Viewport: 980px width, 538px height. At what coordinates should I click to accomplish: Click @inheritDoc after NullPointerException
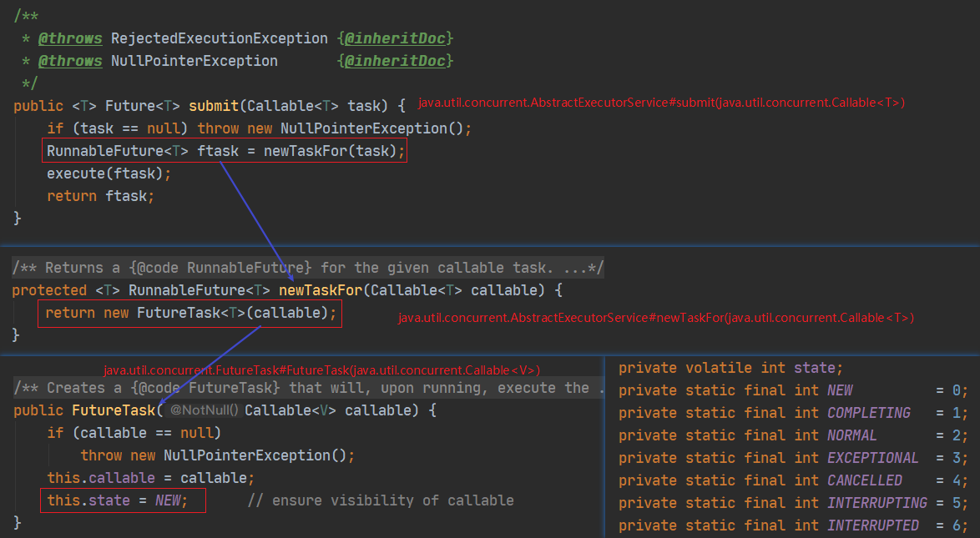point(395,61)
